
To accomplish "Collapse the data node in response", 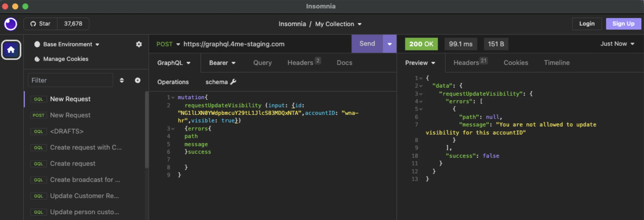I will coord(421,86).
